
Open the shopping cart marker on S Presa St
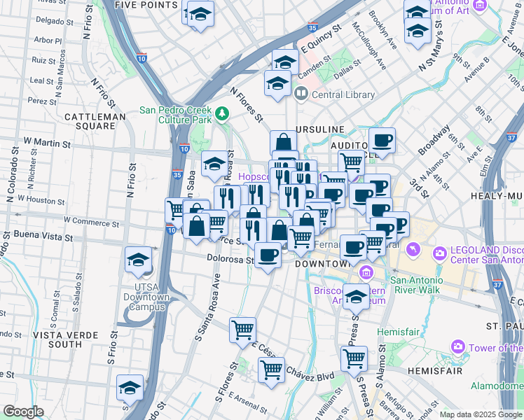pyautogui.click(x=354, y=359)
